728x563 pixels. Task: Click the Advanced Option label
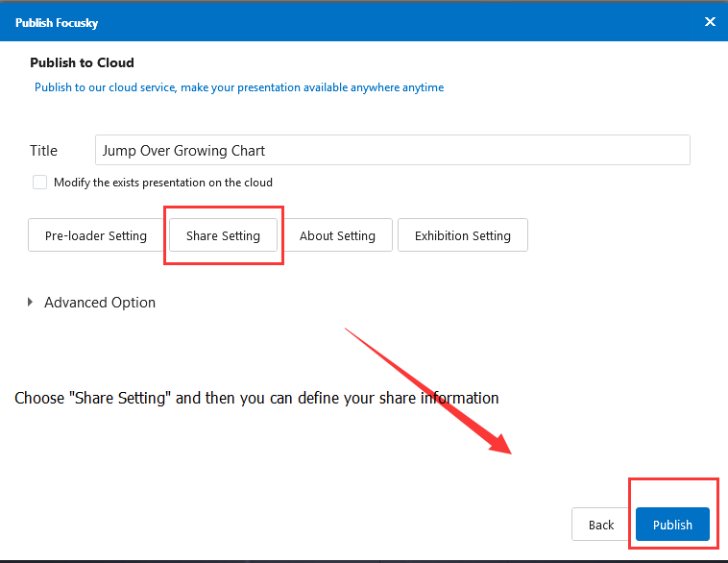(x=100, y=303)
